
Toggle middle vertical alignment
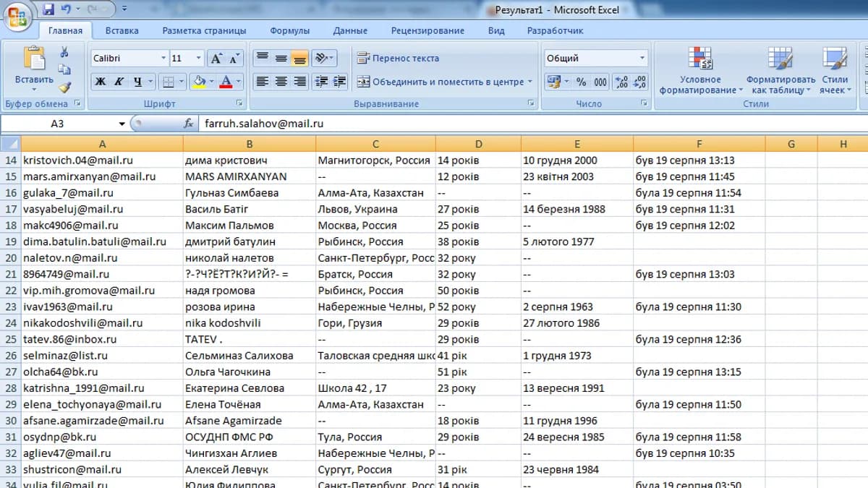(281, 59)
